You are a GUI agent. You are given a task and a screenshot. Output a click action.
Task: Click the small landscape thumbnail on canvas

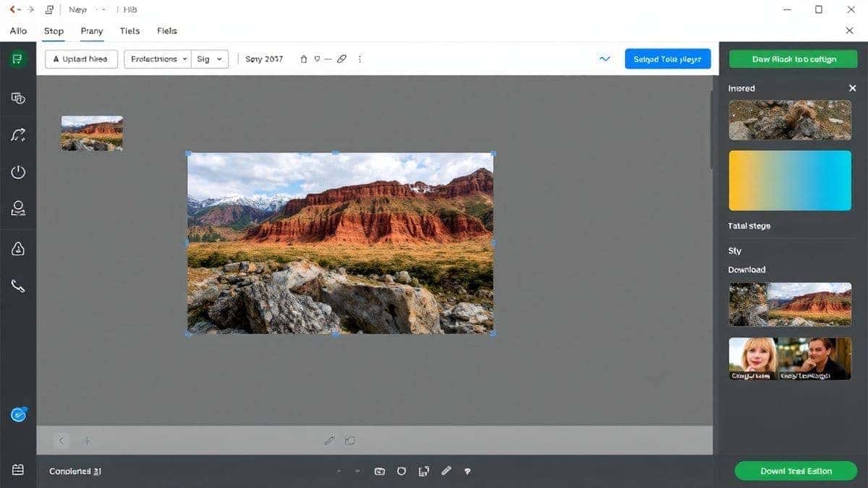click(92, 133)
